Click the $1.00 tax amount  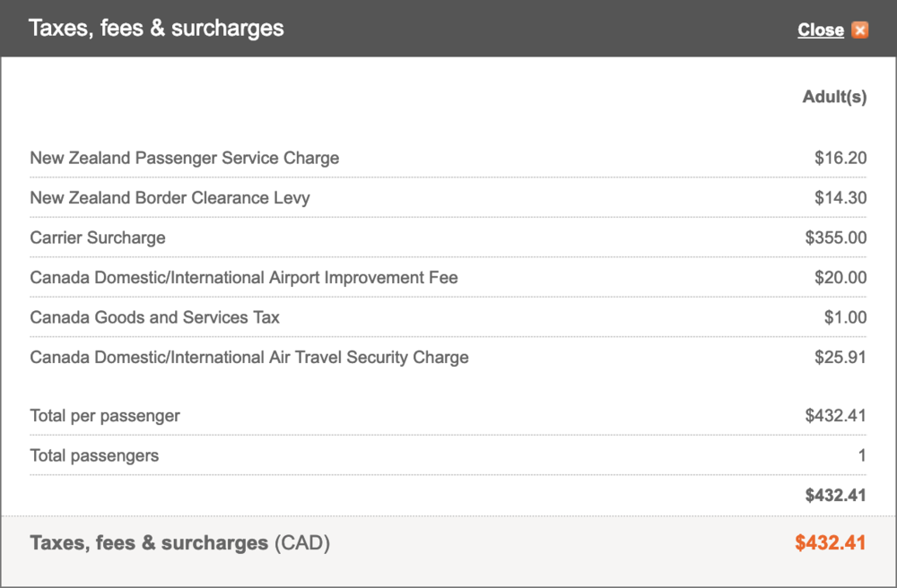pos(845,317)
